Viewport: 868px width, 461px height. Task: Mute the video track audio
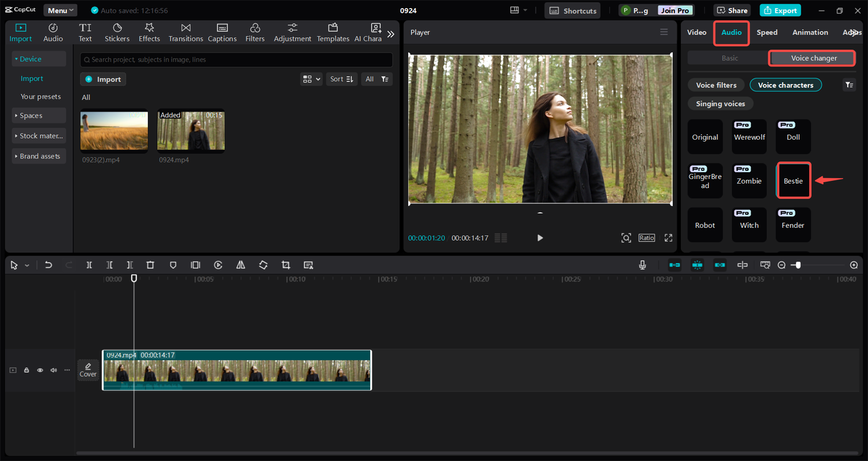54,370
